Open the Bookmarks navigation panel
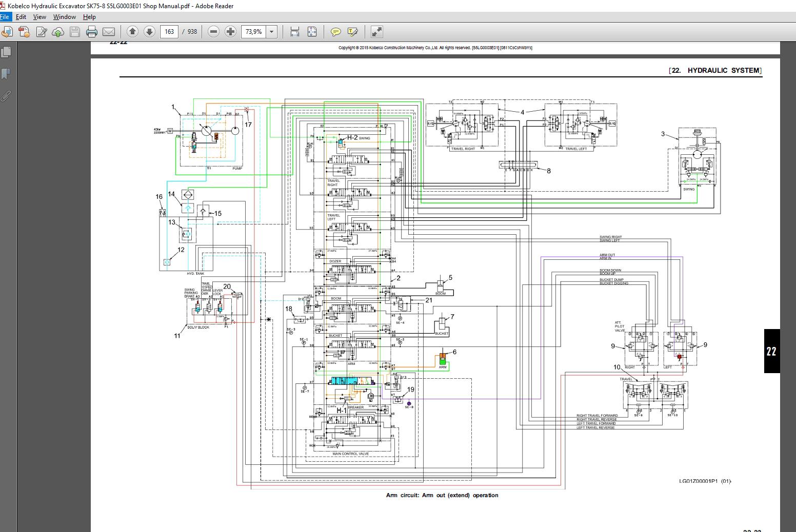The image size is (796, 532). (x=6, y=74)
